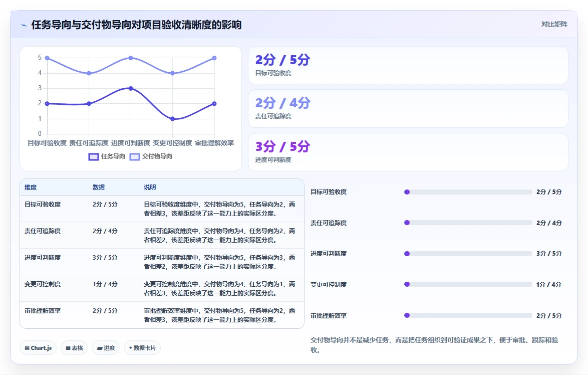Screen dimensions: 588x375
Task: Click the 3分 / 5分 value beside progress bar
Action: click(x=549, y=254)
